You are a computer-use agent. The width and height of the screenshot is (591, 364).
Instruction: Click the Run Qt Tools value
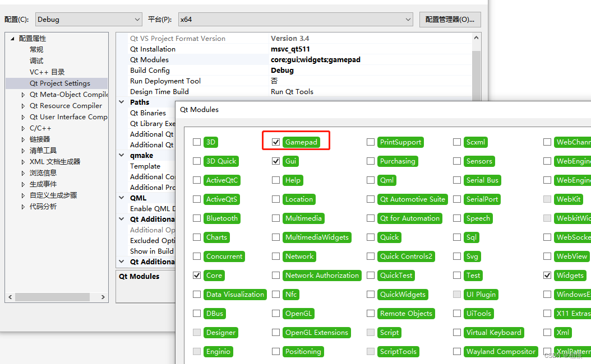pos(292,91)
